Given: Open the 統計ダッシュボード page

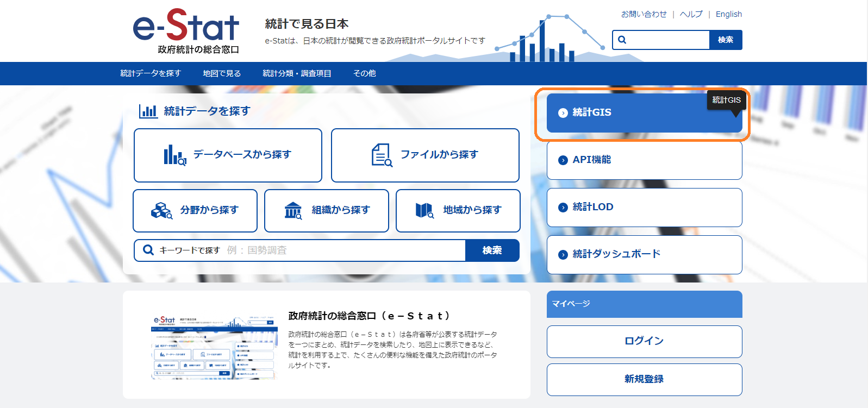Looking at the screenshot, I should click(x=644, y=255).
